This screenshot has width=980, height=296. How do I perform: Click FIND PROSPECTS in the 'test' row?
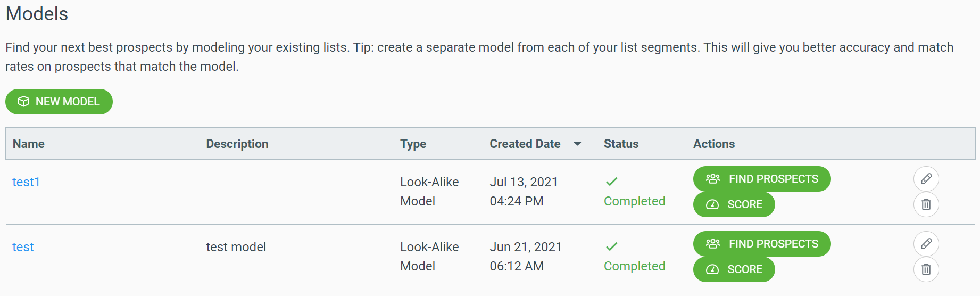click(761, 244)
